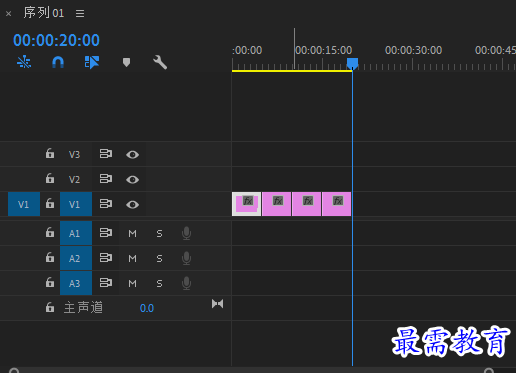
Task: Hide V1 track output eye
Action: point(132,204)
